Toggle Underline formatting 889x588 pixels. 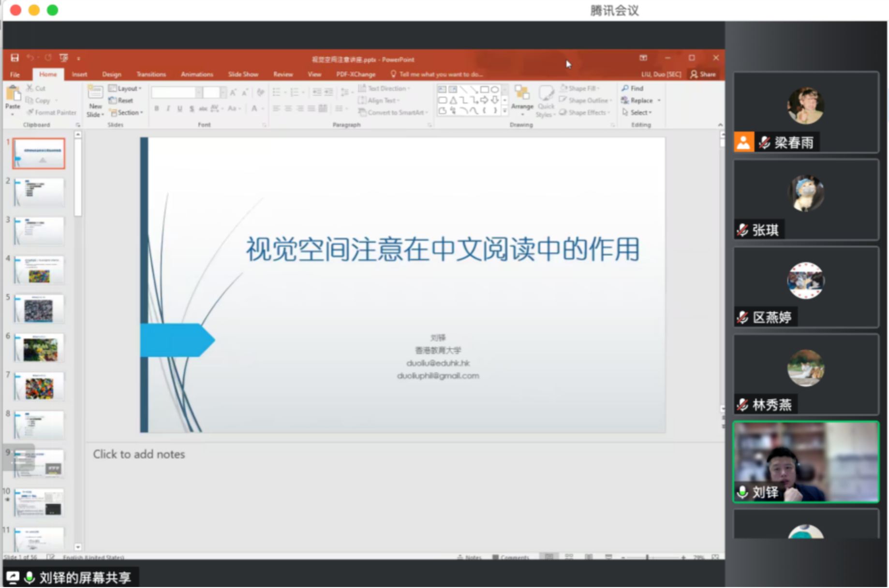(179, 109)
